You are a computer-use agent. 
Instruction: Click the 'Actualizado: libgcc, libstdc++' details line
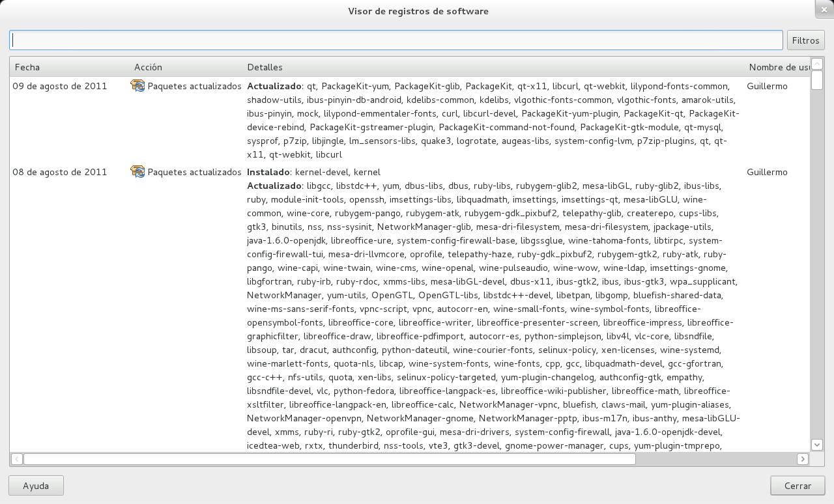(483, 186)
